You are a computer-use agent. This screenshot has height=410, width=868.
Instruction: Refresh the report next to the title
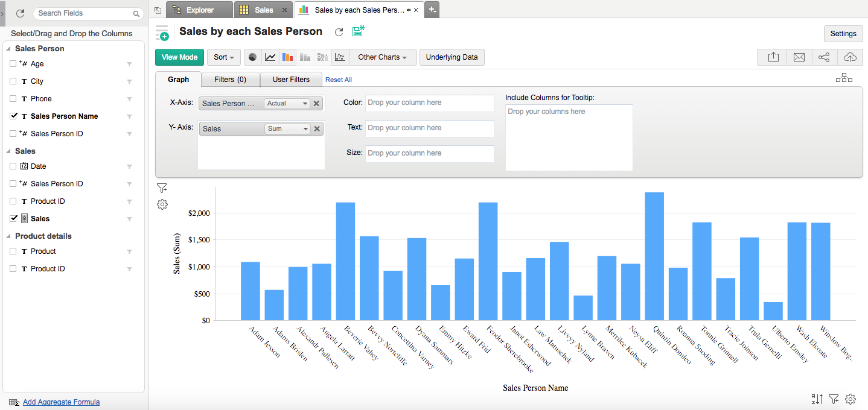coord(339,32)
